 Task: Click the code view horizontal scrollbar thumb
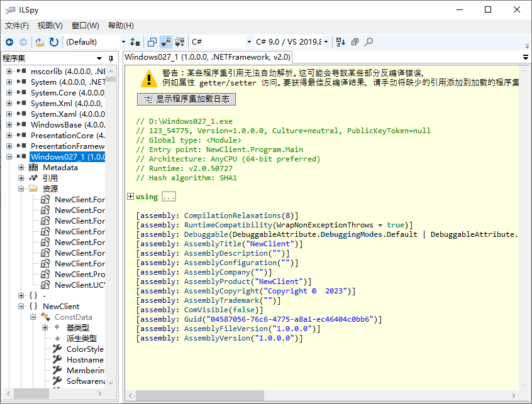(200, 395)
